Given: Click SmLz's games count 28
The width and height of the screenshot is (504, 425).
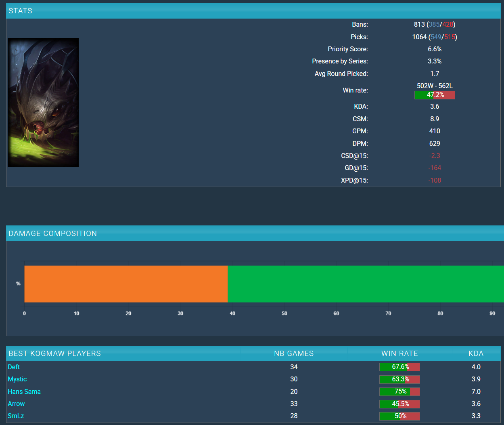Looking at the screenshot, I should pyautogui.click(x=294, y=416).
